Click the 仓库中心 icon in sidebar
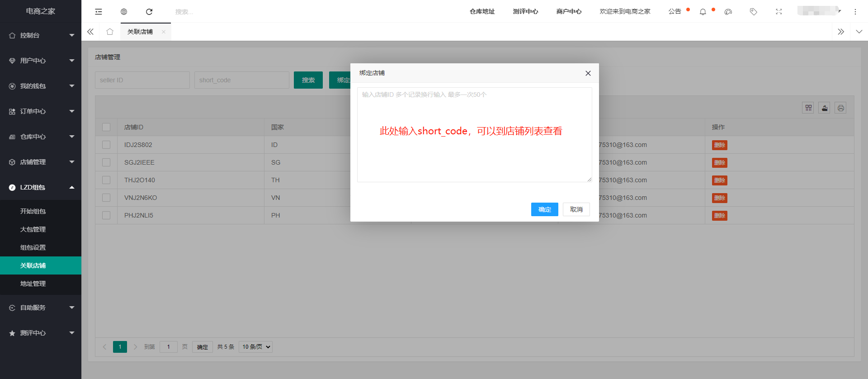This screenshot has height=379, width=868. pyautogui.click(x=12, y=137)
